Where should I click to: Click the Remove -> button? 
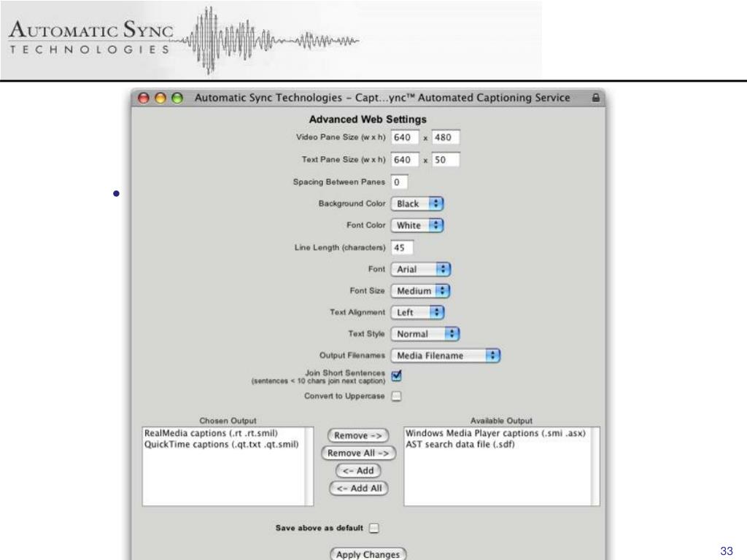coord(358,436)
